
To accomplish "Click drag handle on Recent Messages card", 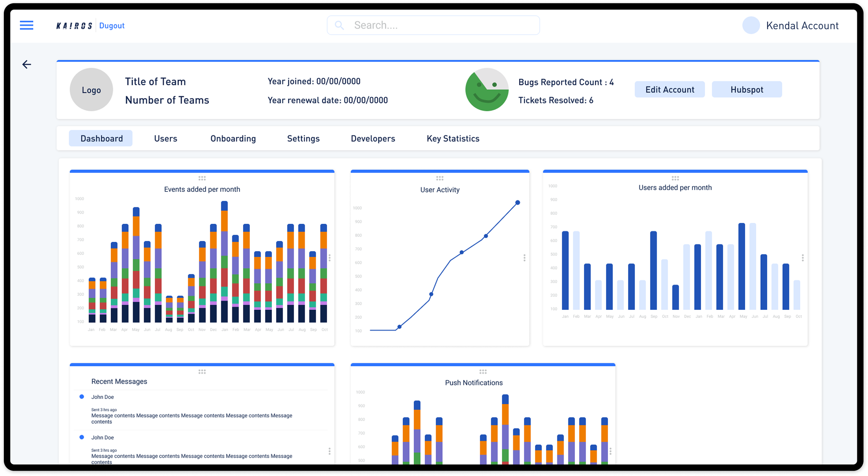I will (x=202, y=372).
